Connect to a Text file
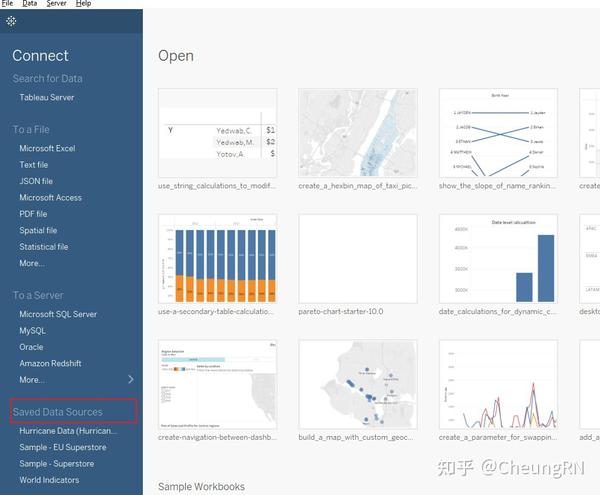Image resolution: width=600 pixels, height=495 pixels. click(x=34, y=164)
